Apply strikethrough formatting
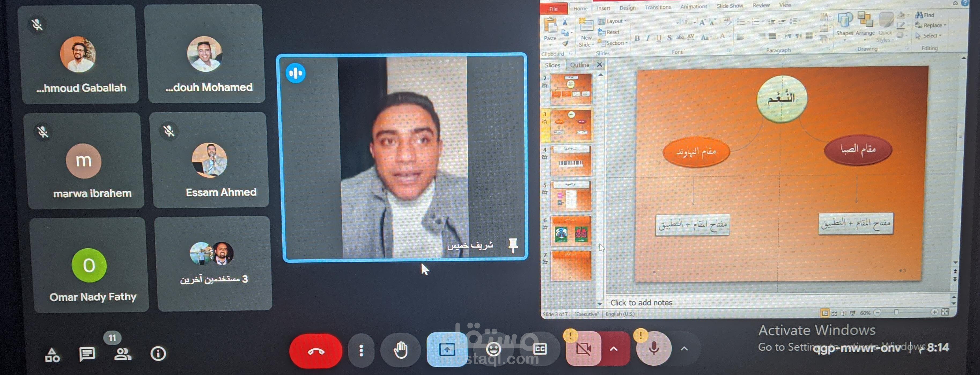 pyautogui.click(x=680, y=37)
